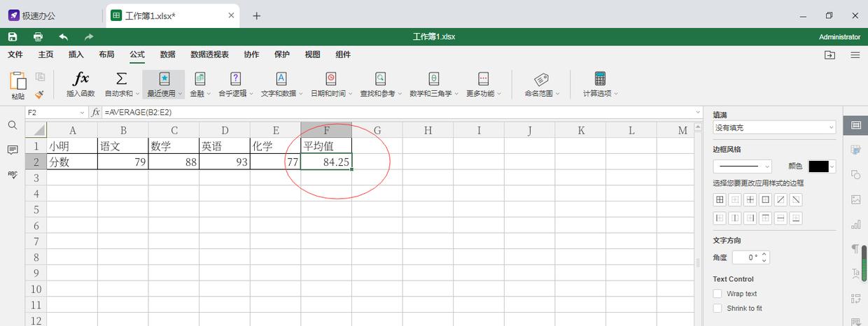The image size is (868, 326).
Task: Click the 金融 financial functions icon
Action: click(x=200, y=78)
